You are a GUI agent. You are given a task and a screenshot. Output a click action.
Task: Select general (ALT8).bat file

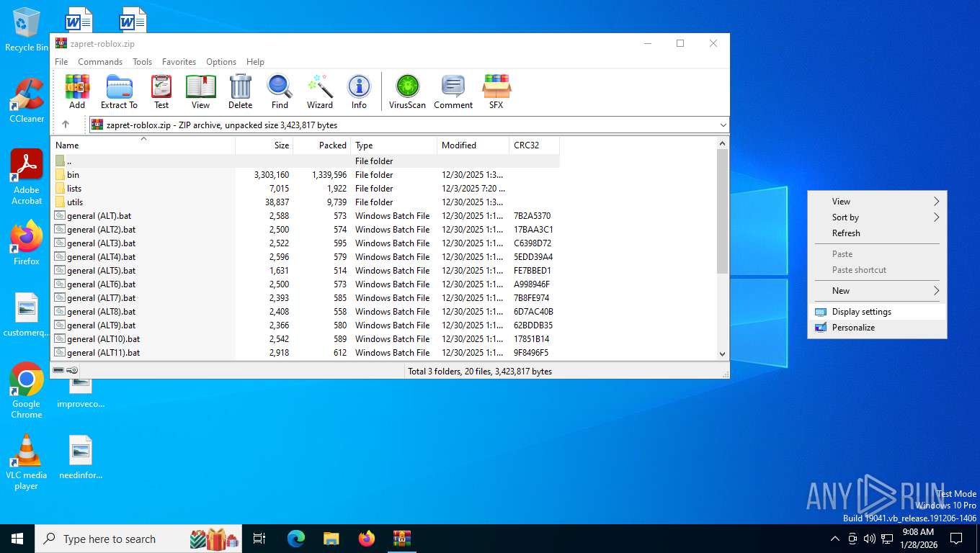click(x=305, y=312)
